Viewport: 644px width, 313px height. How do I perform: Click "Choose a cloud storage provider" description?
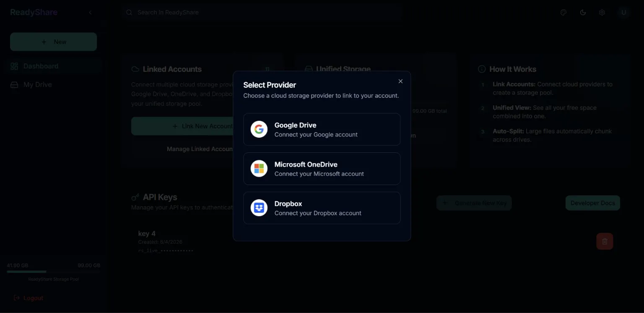click(321, 96)
